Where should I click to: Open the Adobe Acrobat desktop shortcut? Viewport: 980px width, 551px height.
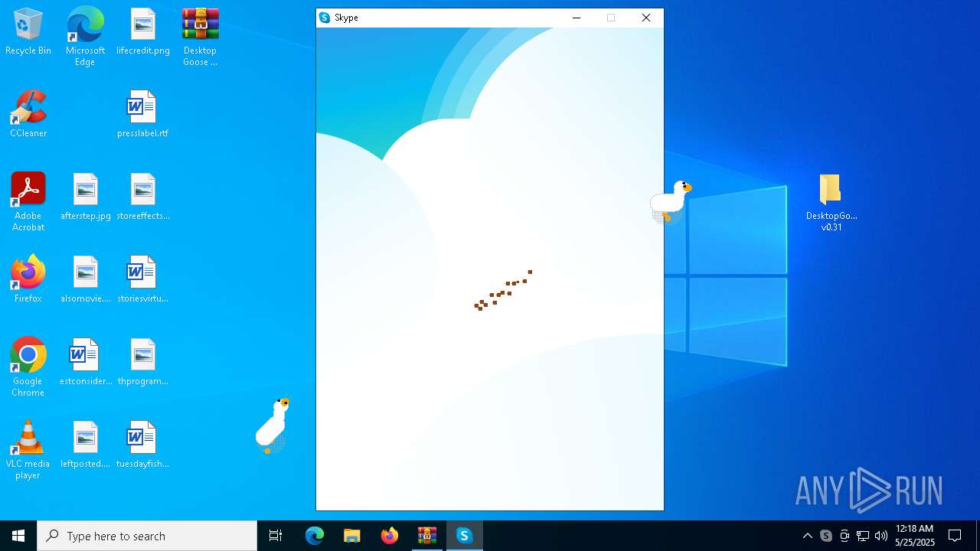tap(28, 202)
